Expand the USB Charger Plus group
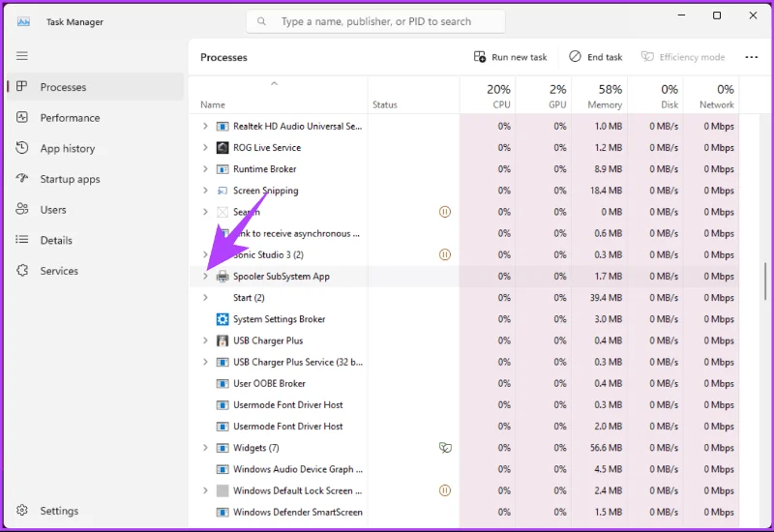774x532 pixels. point(205,340)
